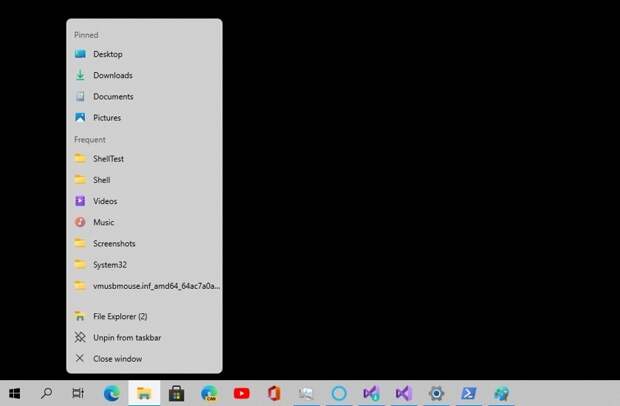The width and height of the screenshot is (620, 406).
Task: Open the vmusbmouse.inf_amd64 folder entry
Action: 144,286
